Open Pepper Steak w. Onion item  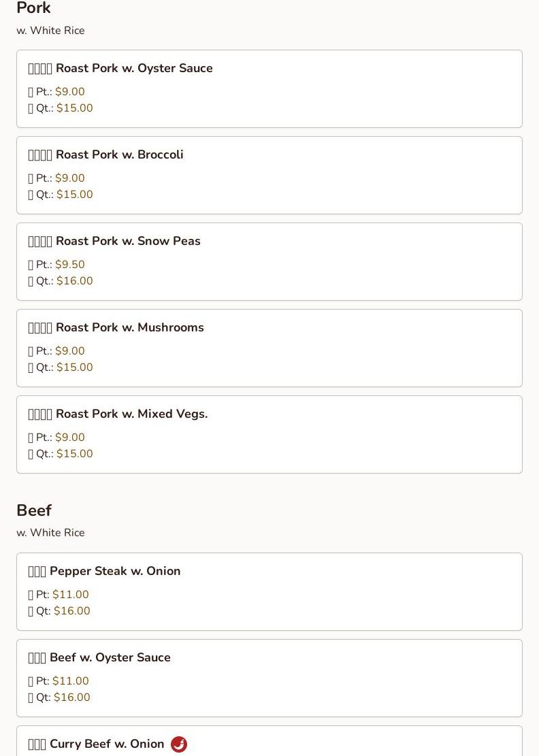click(x=115, y=572)
